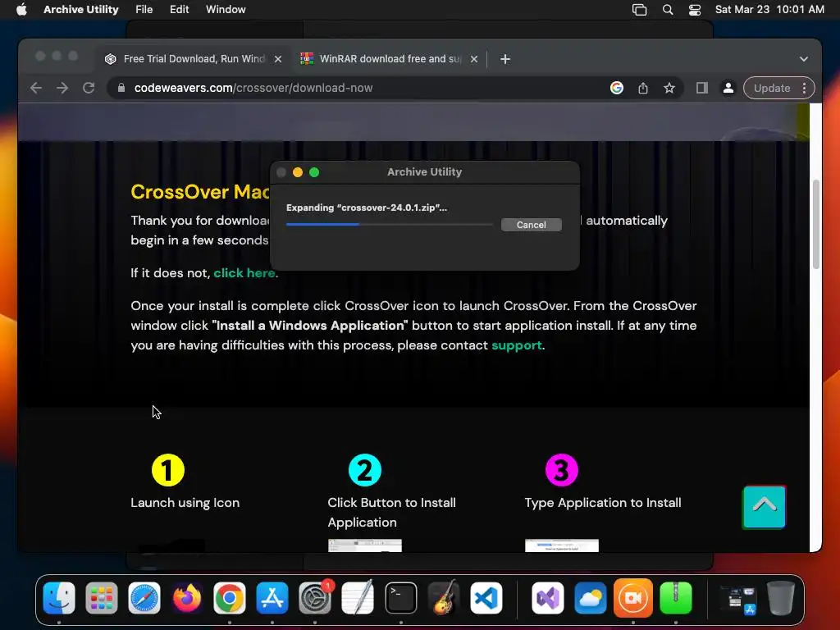Screen dimensions: 840x630
Task: Open step 3 screenshot thumbnail
Action: click(x=561, y=546)
